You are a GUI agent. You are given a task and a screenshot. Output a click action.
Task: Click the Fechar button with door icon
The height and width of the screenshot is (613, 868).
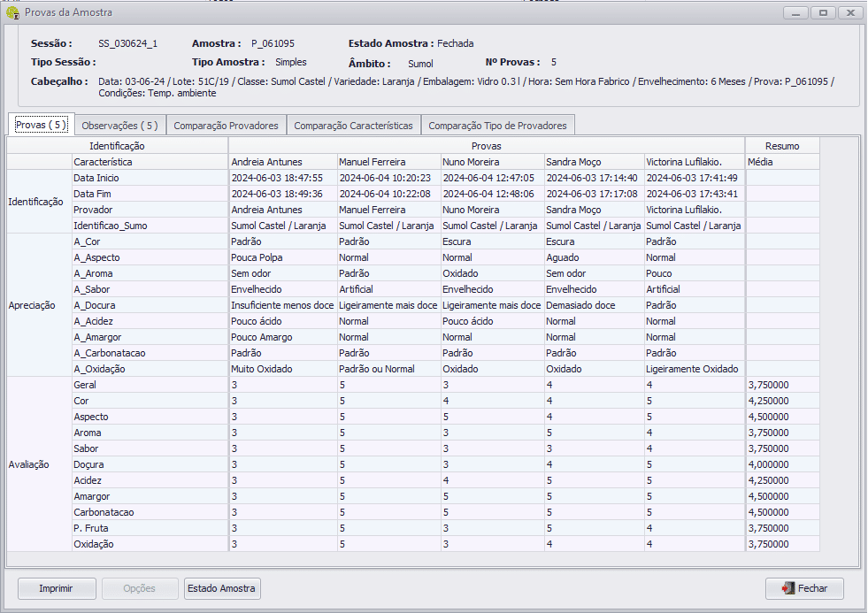point(804,588)
